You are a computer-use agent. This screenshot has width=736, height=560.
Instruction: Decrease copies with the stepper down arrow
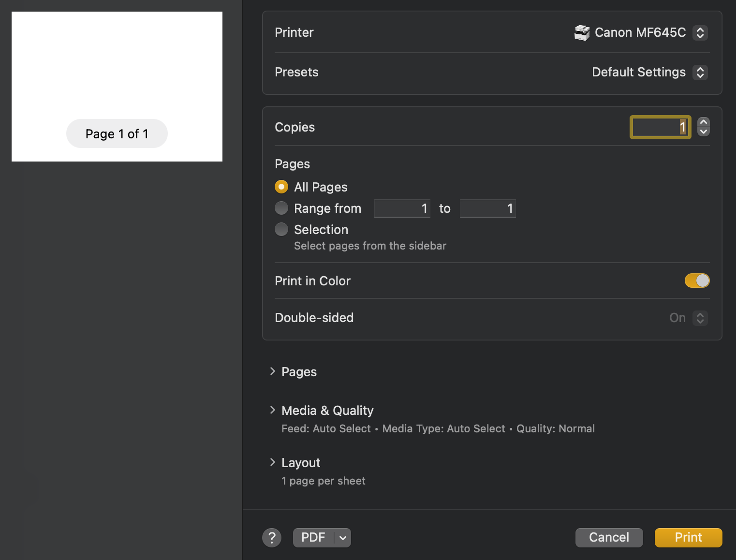point(704,132)
